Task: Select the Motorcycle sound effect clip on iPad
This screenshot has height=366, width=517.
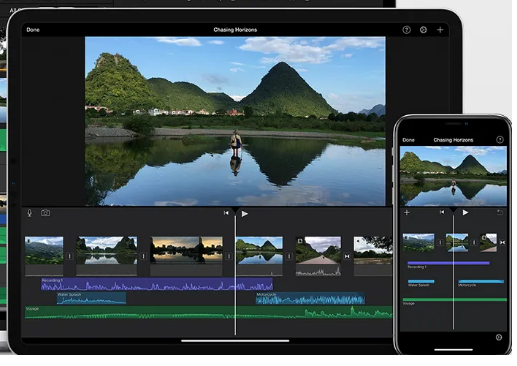Action: click(310, 298)
